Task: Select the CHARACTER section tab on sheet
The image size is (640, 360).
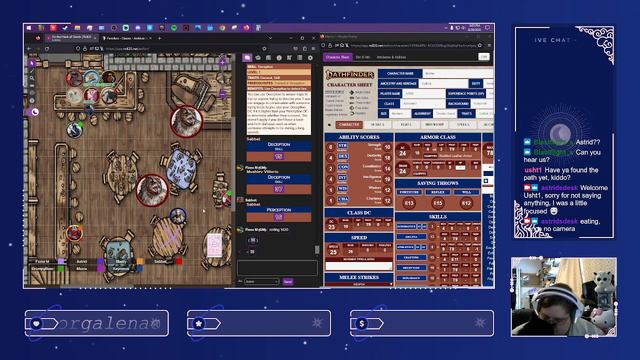Action: pyautogui.click(x=349, y=124)
